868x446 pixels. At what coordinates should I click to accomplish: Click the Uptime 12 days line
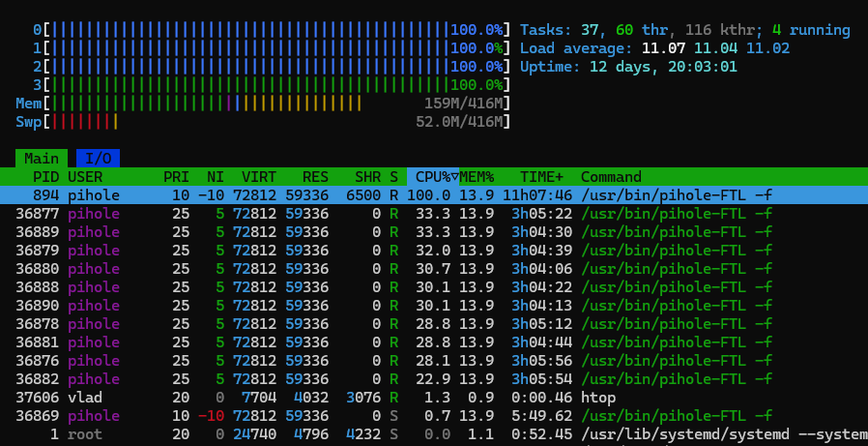[629, 67]
